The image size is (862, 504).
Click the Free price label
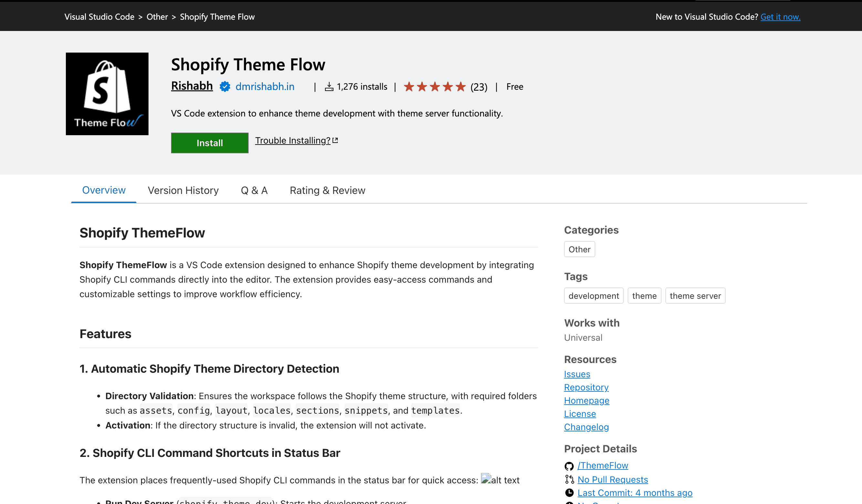tap(515, 87)
